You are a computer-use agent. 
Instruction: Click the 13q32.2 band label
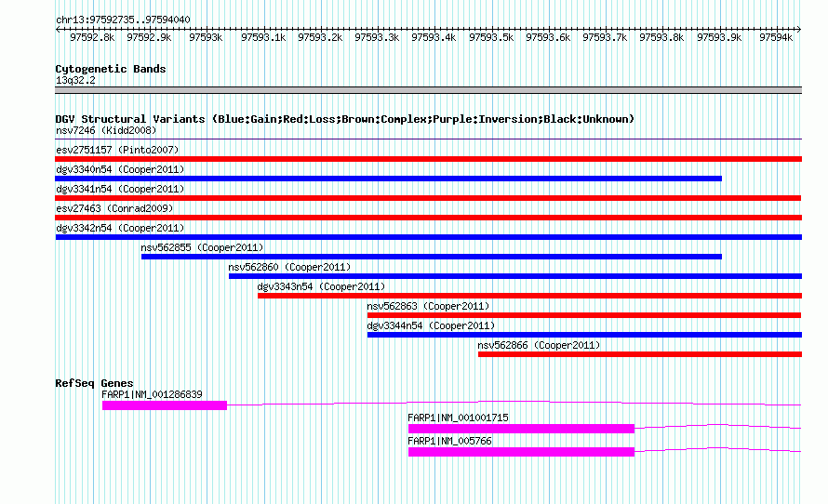point(75,80)
